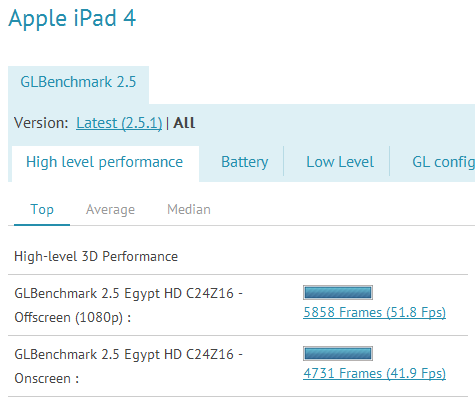This screenshot has height=401, width=475.
Task: Switch to the Low Level tab
Action: pyautogui.click(x=340, y=162)
